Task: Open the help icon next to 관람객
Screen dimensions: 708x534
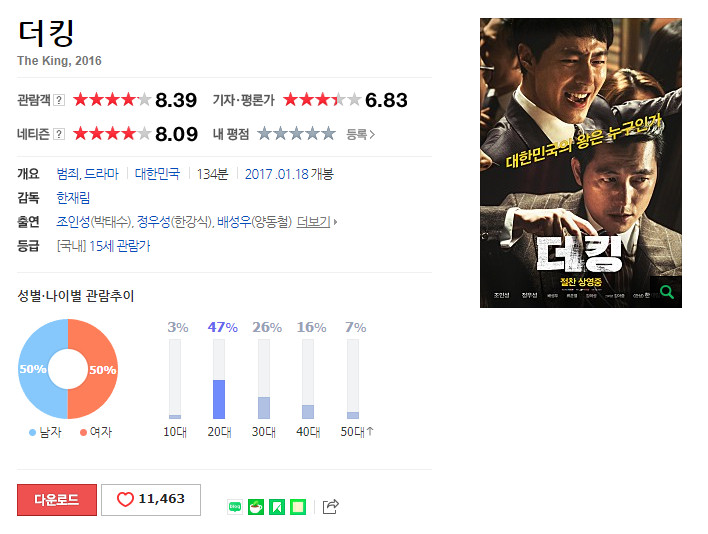Action: [x=59, y=100]
